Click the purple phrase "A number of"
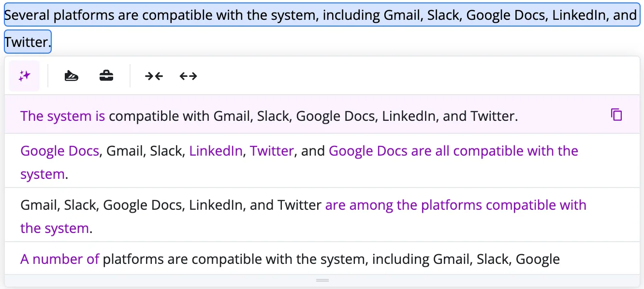This screenshot has height=289, width=644. click(60, 259)
